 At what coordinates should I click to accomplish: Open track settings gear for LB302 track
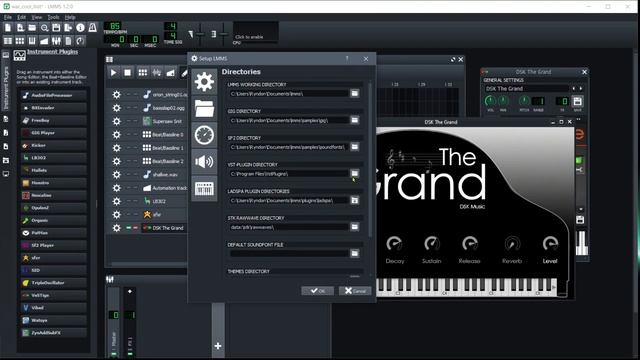coord(116,201)
